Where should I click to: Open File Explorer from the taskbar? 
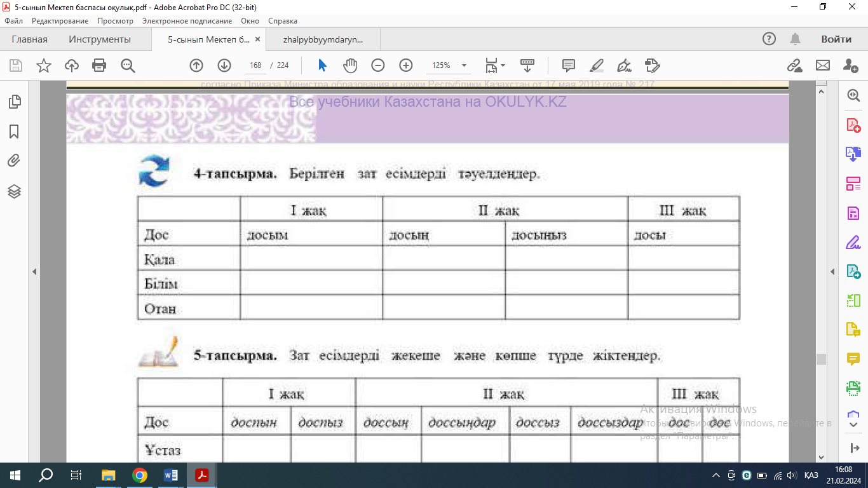coord(109,475)
